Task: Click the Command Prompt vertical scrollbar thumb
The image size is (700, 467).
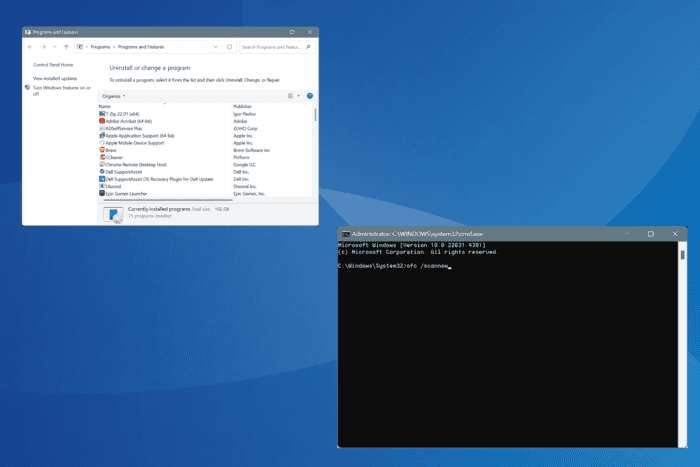Action: [683, 255]
